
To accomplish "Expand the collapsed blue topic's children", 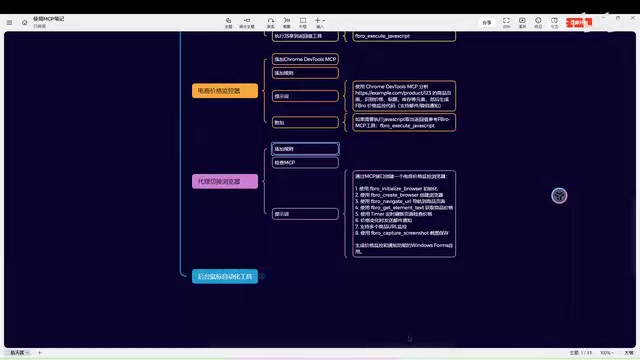I will coord(262,276).
